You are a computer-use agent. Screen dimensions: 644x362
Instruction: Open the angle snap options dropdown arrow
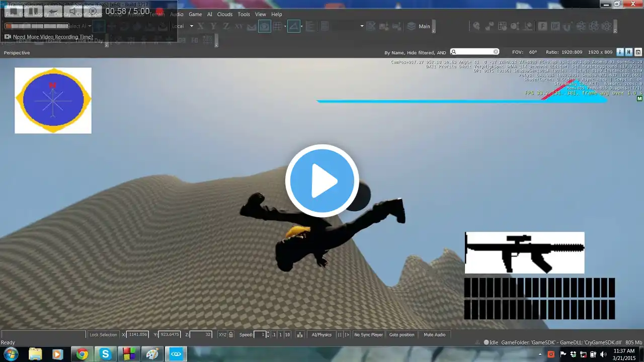[302, 26]
